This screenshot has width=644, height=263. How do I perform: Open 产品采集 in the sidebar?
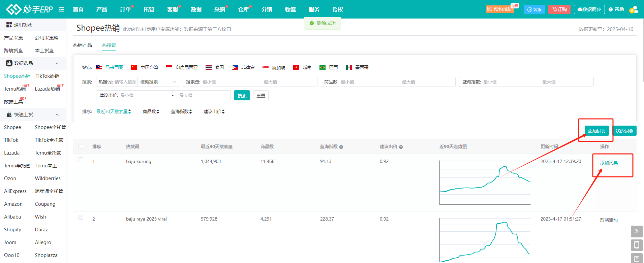[13, 38]
